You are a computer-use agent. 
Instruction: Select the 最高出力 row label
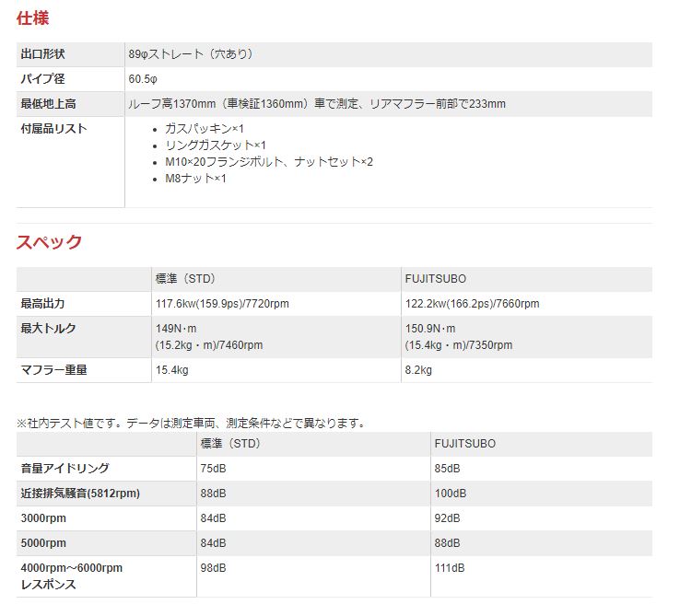(42, 304)
